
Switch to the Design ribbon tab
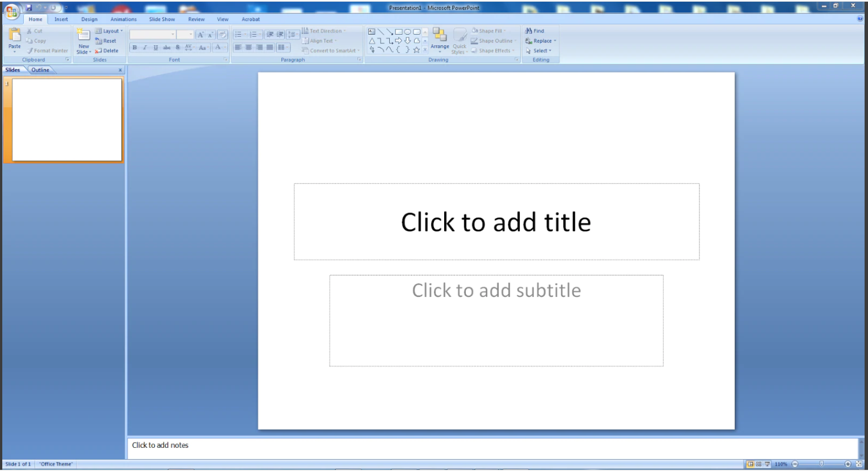[x=89, y=19]
